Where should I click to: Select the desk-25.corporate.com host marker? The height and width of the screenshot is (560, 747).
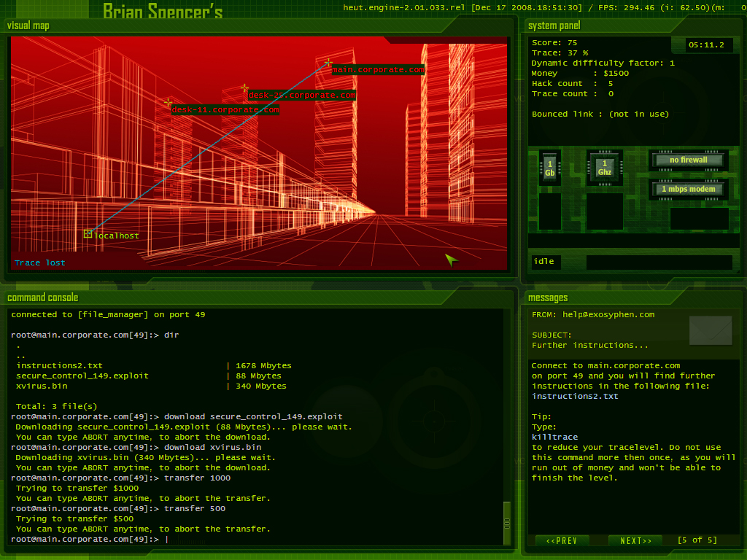245,89
